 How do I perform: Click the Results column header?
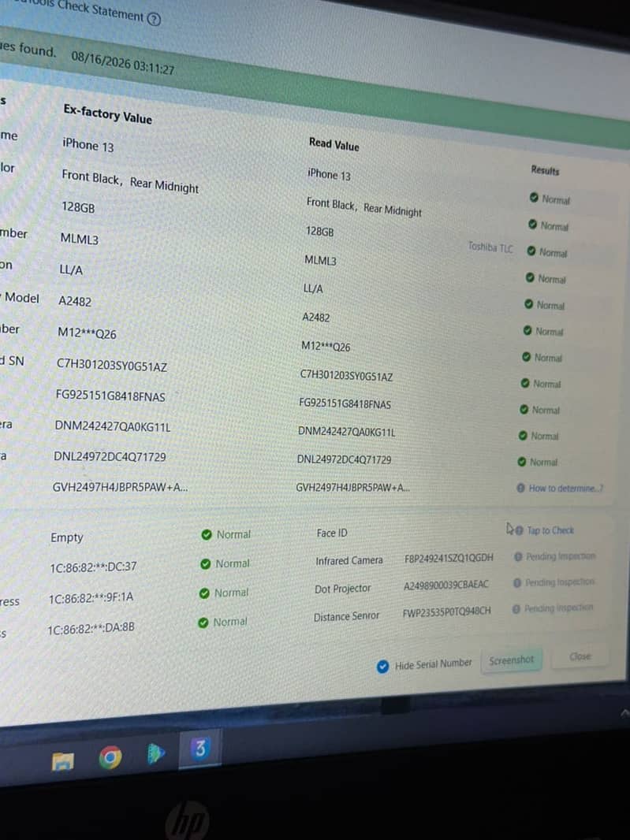point(546,170)
